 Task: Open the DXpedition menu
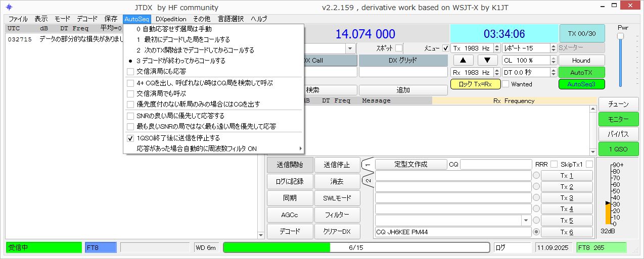pyautogui.click(x=171, y=19)
